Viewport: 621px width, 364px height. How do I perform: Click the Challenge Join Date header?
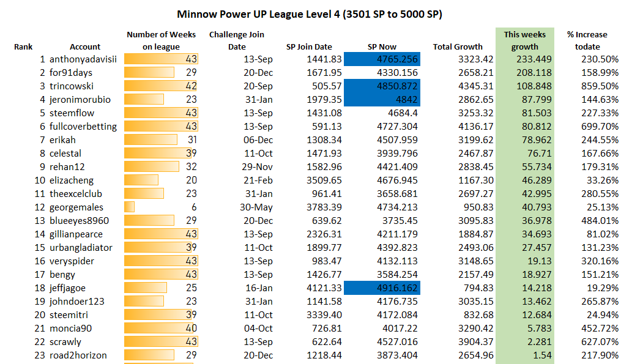(237, 40)
